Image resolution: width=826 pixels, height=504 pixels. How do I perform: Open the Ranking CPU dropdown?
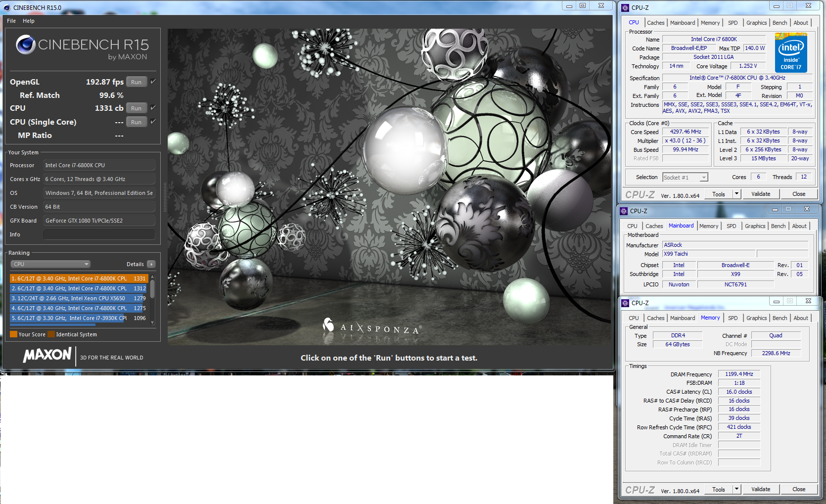[x=50, y=264]
